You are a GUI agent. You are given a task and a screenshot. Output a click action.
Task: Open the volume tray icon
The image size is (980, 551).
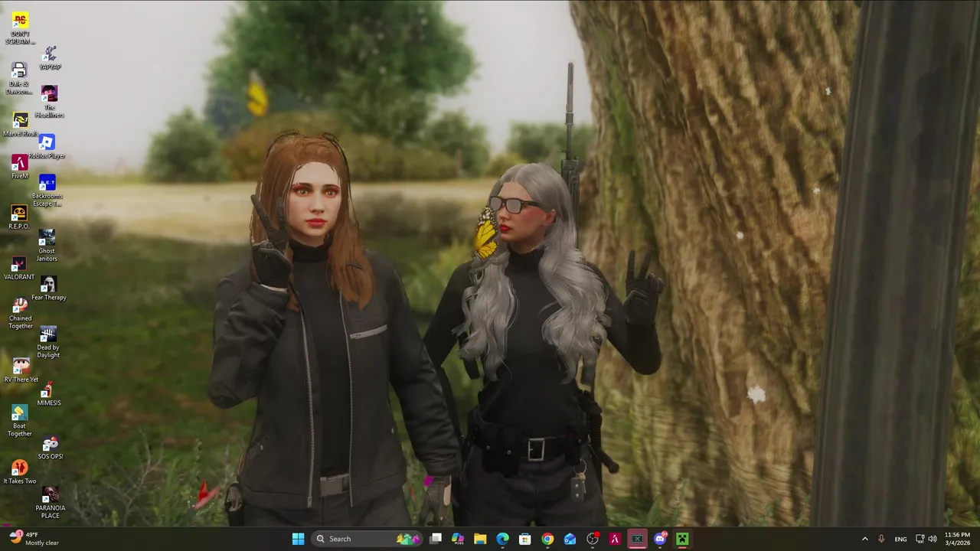click(933, 539)
